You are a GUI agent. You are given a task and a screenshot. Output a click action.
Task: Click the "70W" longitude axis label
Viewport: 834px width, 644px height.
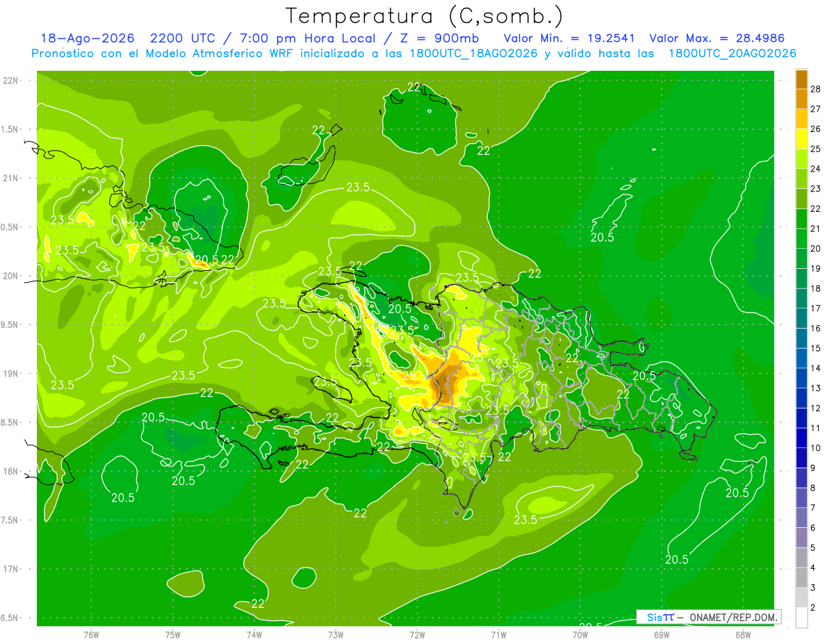coord(580,634)
